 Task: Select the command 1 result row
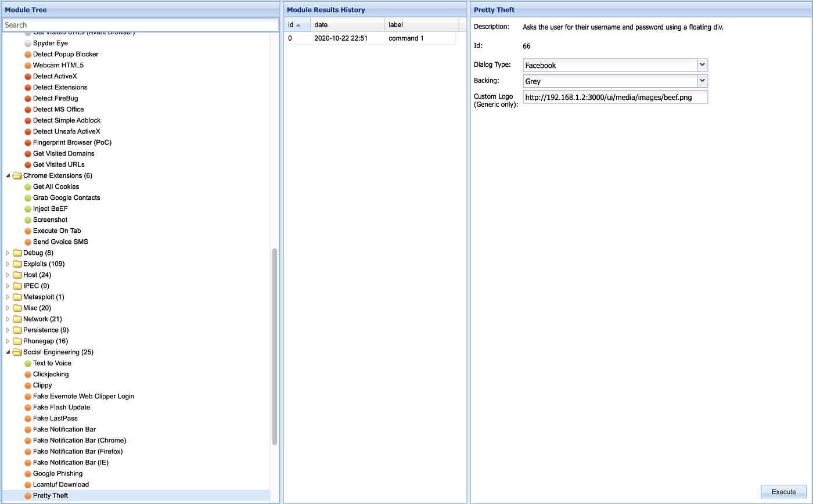pos(369,38)
